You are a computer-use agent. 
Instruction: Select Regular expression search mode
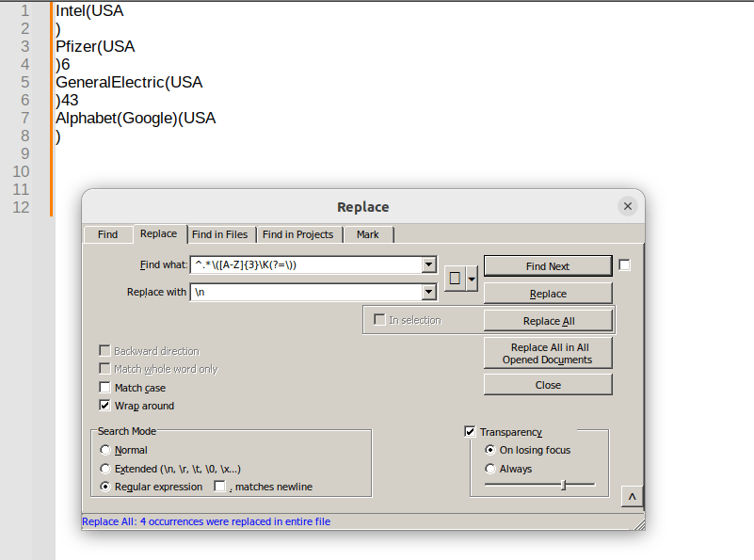coord(105,487)
